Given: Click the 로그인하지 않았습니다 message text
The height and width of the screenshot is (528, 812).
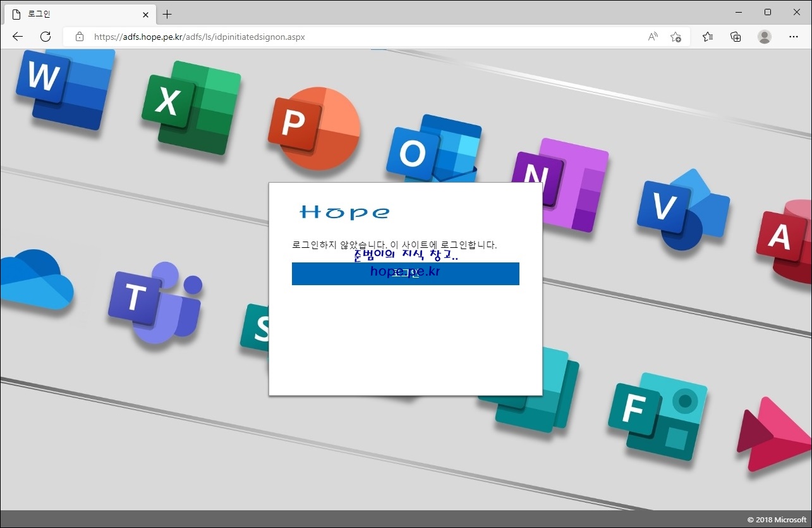Looking at the screenshot, I should (394, 245).
